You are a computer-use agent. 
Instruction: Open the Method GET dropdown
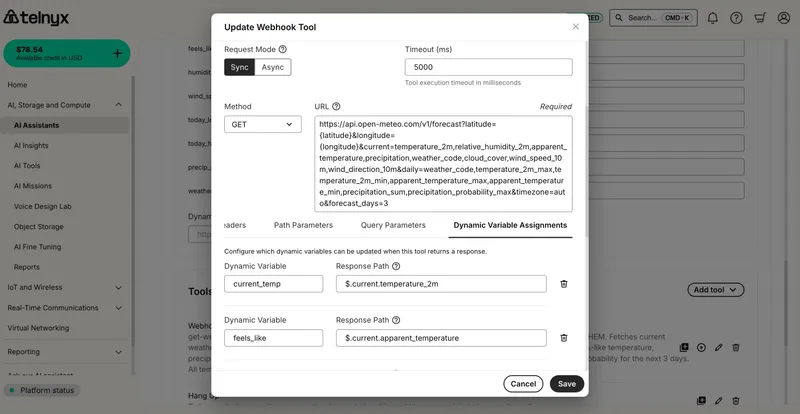pos(263,124)
